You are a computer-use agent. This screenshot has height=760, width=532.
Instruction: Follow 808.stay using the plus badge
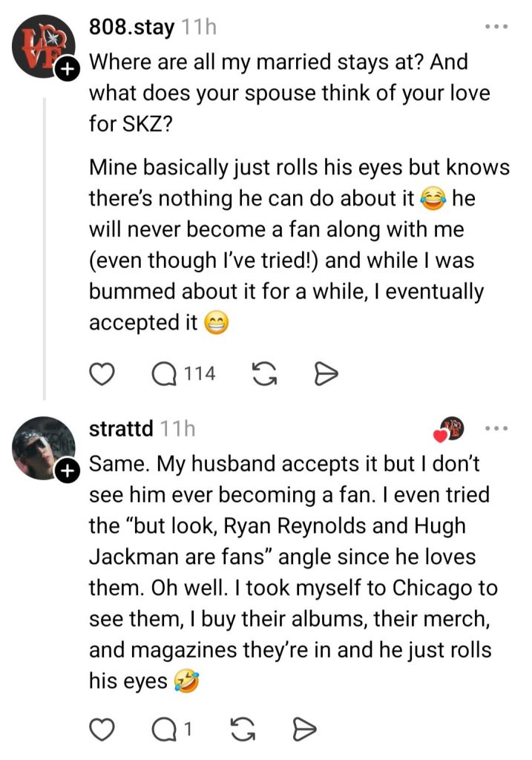click(67, 71)
